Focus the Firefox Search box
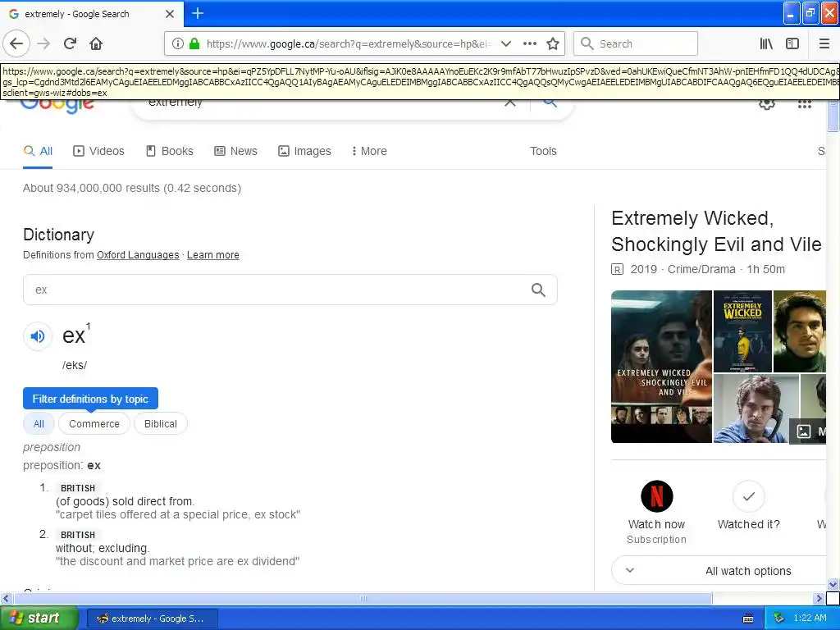The image size is (840, 630). click(x=636, y=44)
